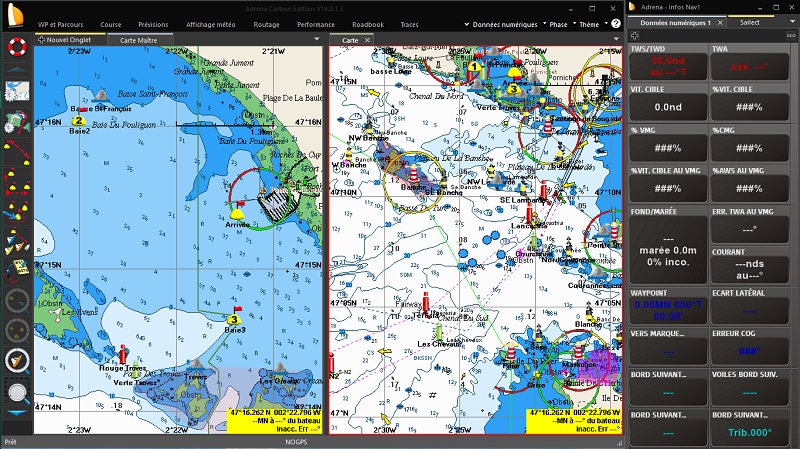Open tab list arrow above right chart
This screenshot has width=800, height=449.
click(x=616, y=39)
